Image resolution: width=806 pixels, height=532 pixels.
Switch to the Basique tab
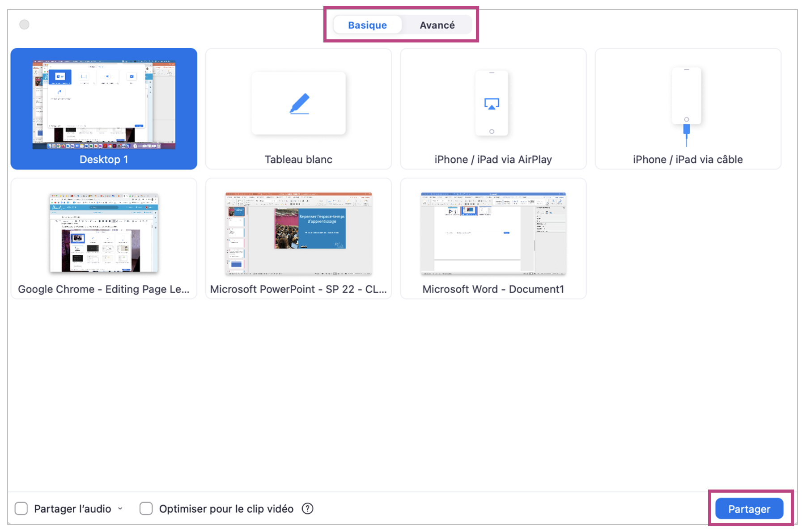[x=367, y=25]
